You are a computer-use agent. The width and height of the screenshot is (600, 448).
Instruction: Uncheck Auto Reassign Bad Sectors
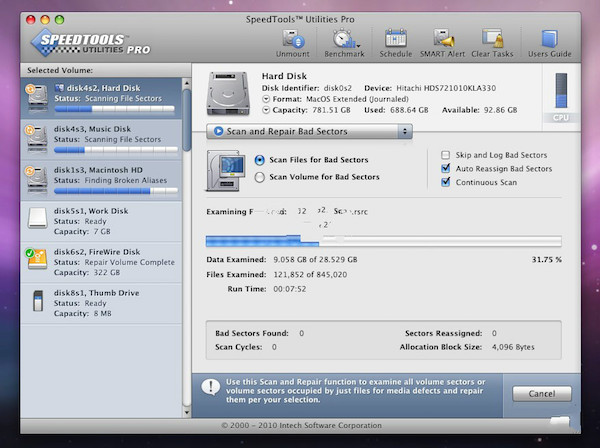pos(445,169)
